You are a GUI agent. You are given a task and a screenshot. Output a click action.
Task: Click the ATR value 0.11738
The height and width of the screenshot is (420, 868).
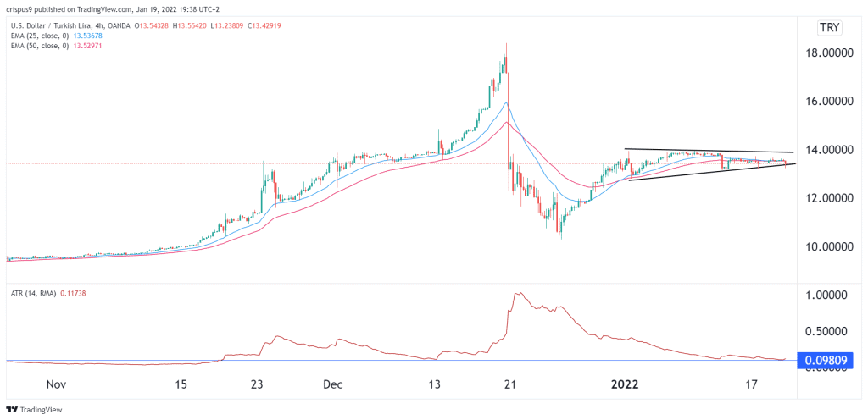(72, 294)
